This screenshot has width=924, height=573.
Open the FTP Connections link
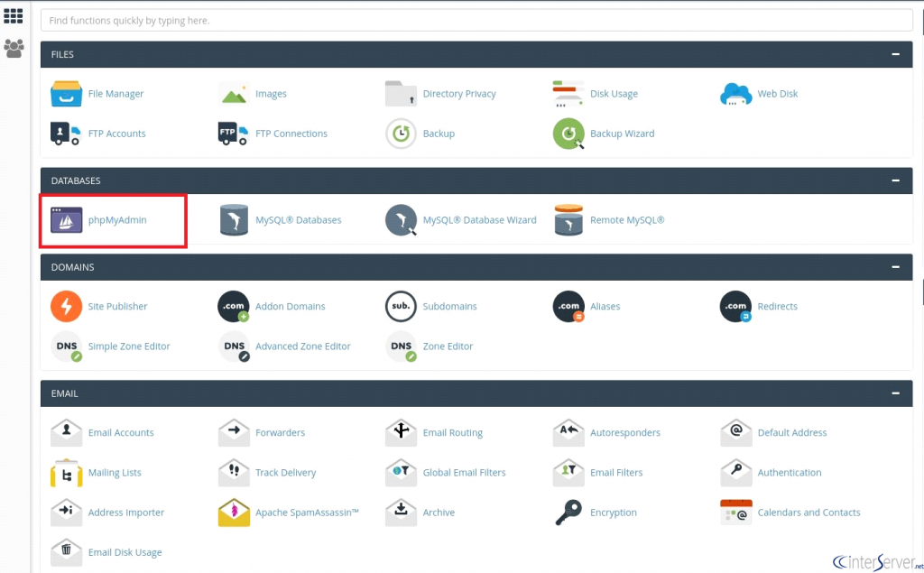click(x=291, y=134)
